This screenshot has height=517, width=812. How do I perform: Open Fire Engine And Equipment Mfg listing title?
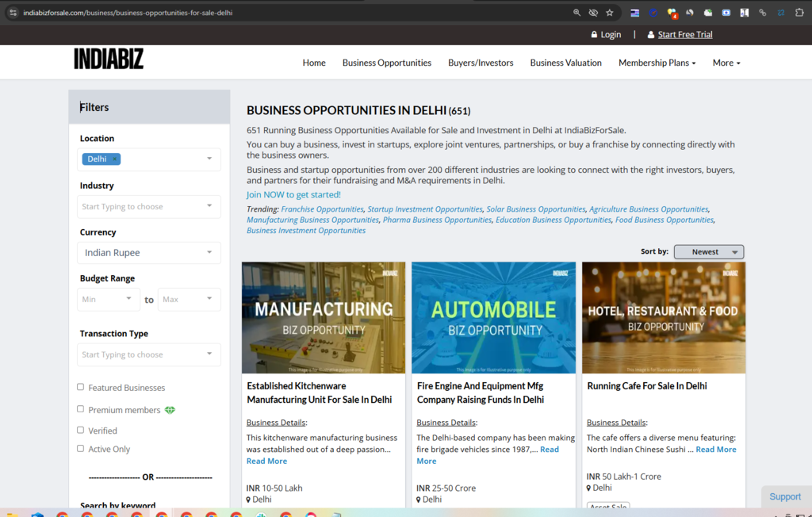click(x=480, y=393)
